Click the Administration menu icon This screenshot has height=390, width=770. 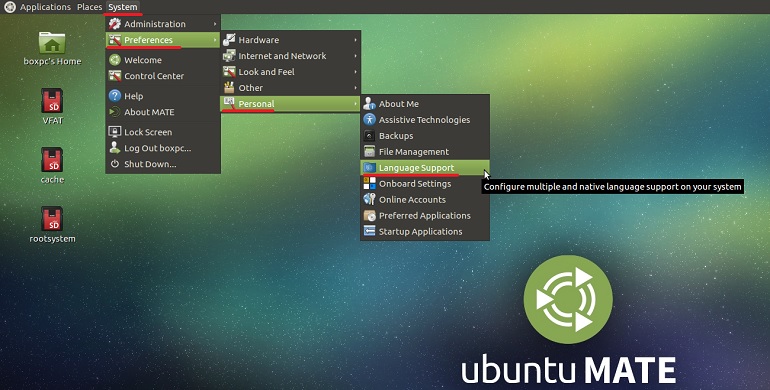[x=115, y=24]
